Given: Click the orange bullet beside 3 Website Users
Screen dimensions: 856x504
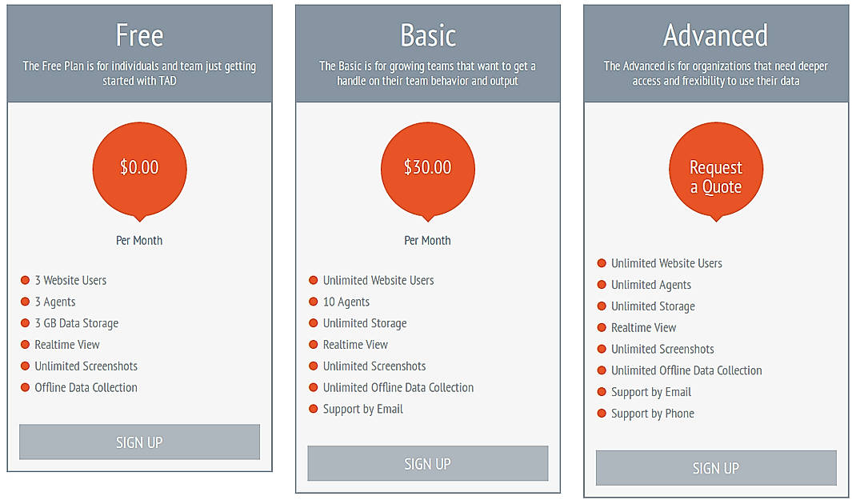Looking at the screenshot, I should coord(25,280).
